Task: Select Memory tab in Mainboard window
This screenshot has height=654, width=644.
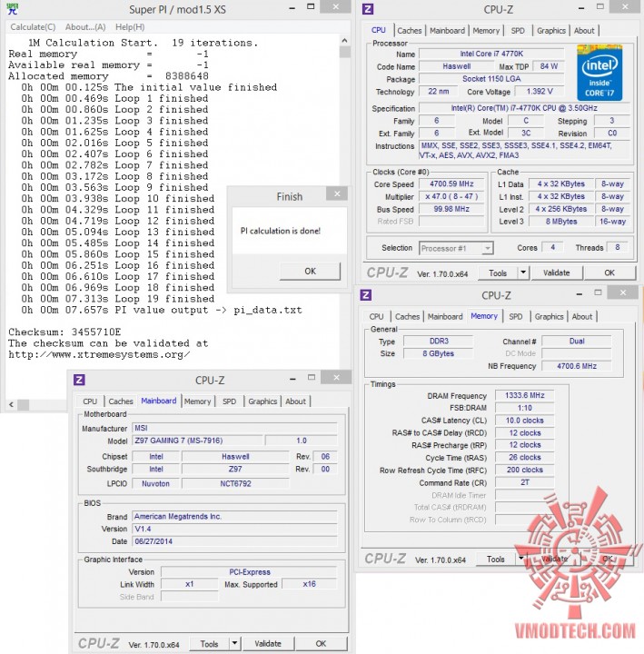Action: click(197, 401)
